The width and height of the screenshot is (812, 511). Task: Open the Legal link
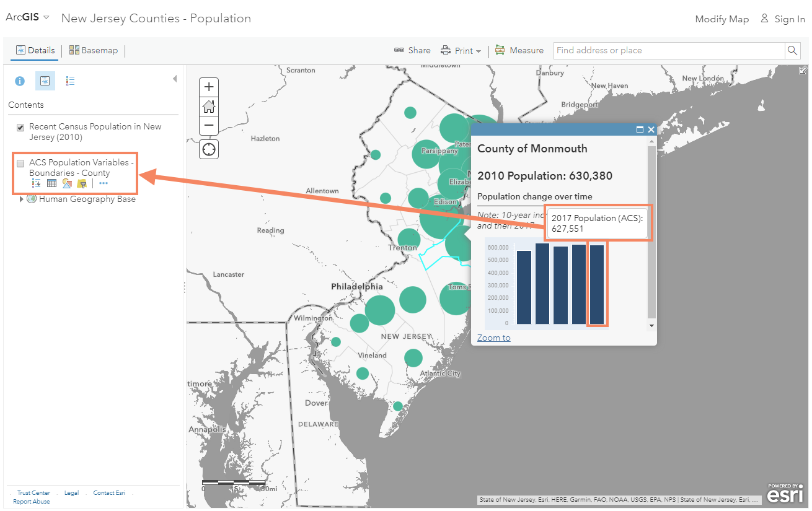pyautogui.click(x=71, y=493)
